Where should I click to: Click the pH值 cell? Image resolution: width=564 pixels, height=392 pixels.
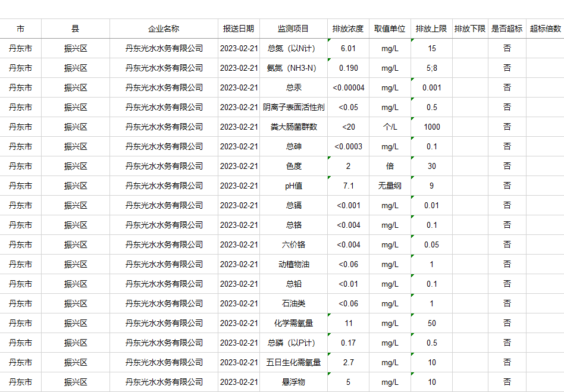(x=293, y=186)
